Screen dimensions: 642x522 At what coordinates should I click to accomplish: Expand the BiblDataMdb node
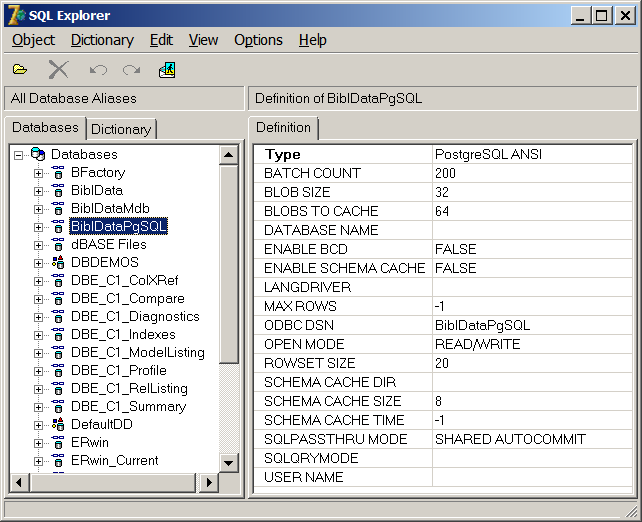[38, 209]
